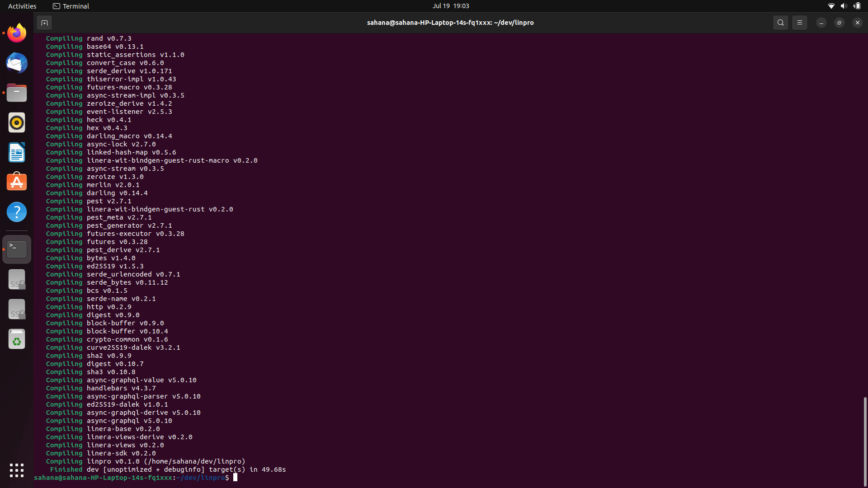Open the second SSD drive icon
Image resolution: width=868 pixels, height=488 pixels.
pos(17,309)
